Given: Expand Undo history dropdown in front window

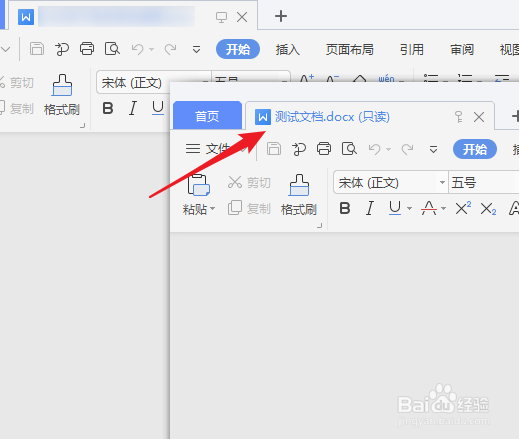Looking at the screenshot, I should point(389,149).
